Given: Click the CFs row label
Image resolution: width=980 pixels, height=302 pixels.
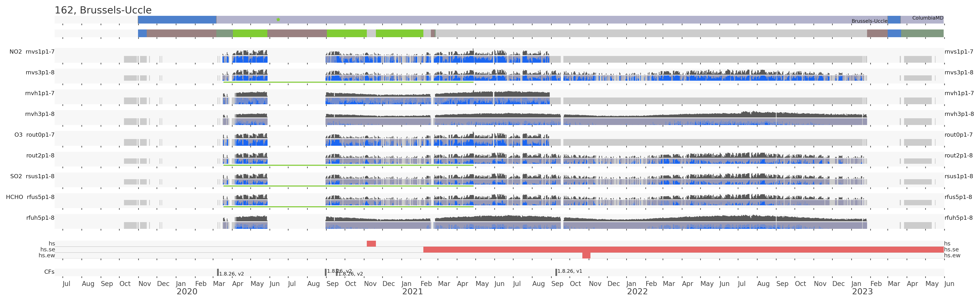Looking at the screenshot, I should [x=49, y=272].
